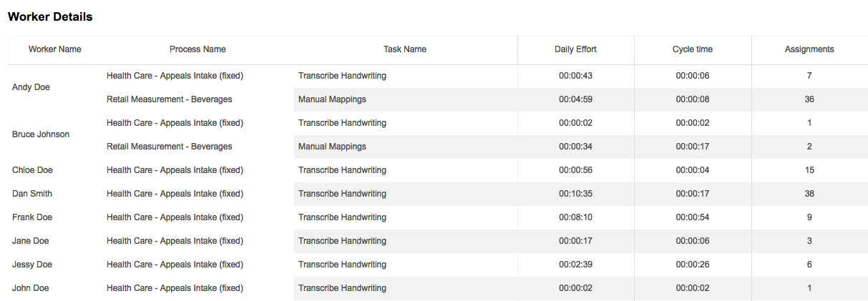Click Bruce Johnson's Manual Mappings task

[332, 147]
